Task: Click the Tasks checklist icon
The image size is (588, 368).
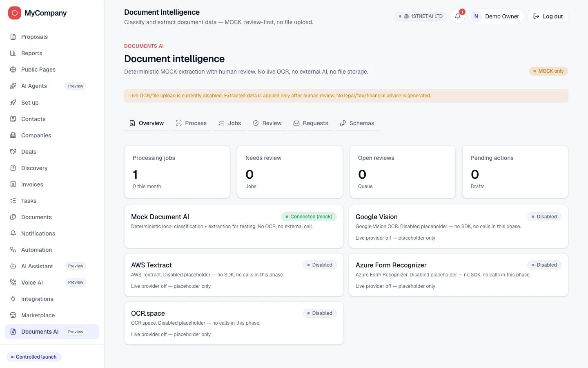Action: (13, 201)
